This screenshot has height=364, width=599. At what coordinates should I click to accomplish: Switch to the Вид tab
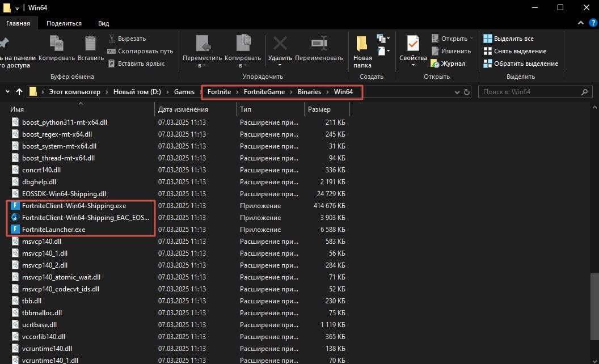point(104,23)
